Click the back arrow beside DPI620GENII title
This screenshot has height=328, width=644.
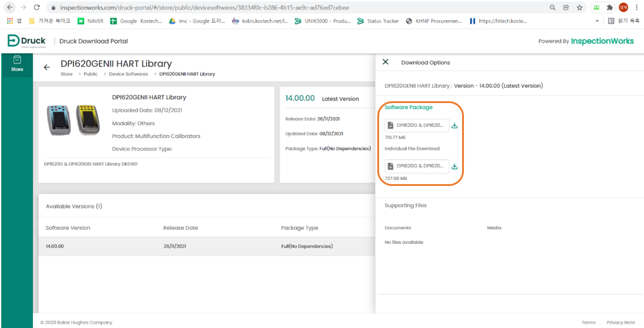tap(47, 68)
